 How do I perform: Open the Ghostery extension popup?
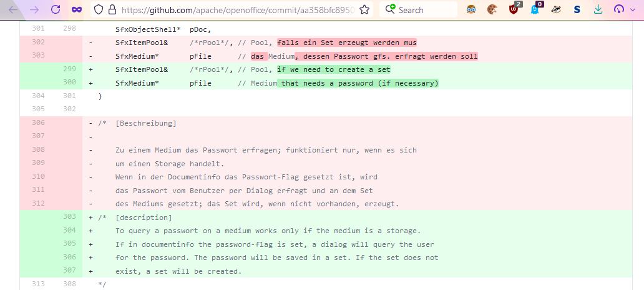point(535,9)
